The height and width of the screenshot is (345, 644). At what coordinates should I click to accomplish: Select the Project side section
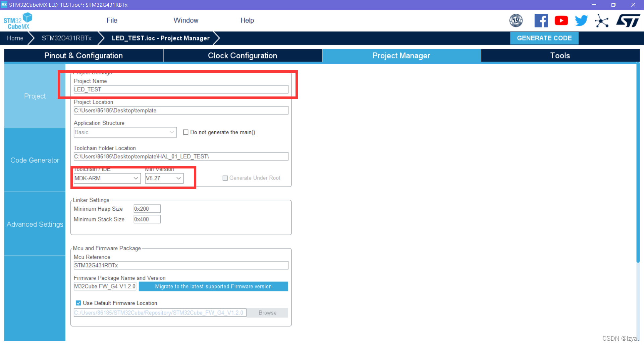(x=35, y=96)
